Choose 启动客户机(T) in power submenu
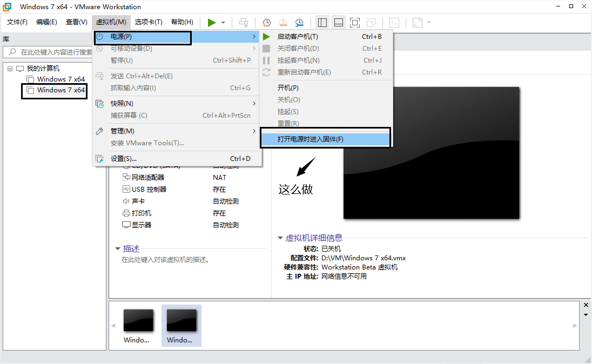The height and width of the screenshot is (364, 592). tap(327, 37)
